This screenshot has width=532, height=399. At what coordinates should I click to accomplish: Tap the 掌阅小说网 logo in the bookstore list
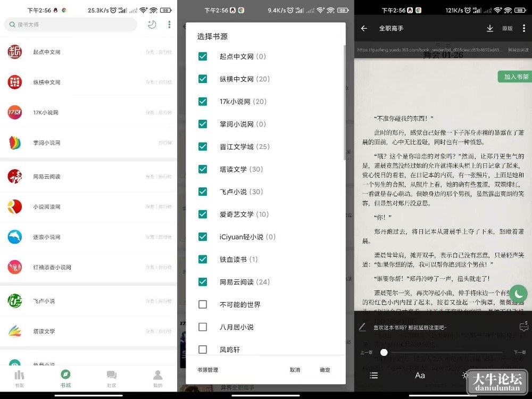pyautogui.click(x=14, y=143)
